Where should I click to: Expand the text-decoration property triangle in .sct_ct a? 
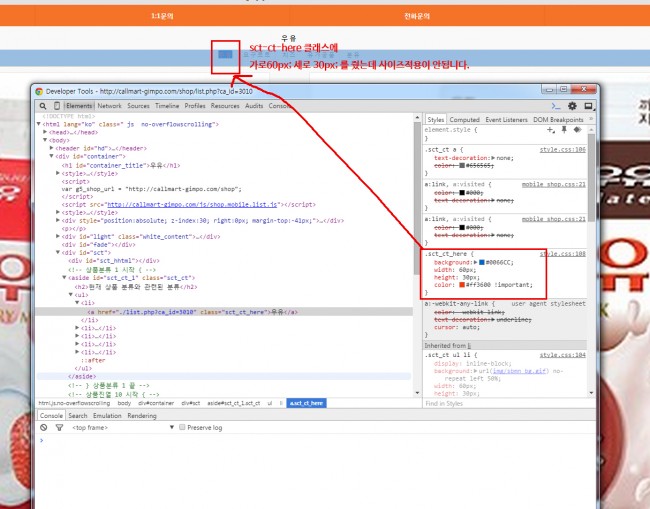(493, 158)
